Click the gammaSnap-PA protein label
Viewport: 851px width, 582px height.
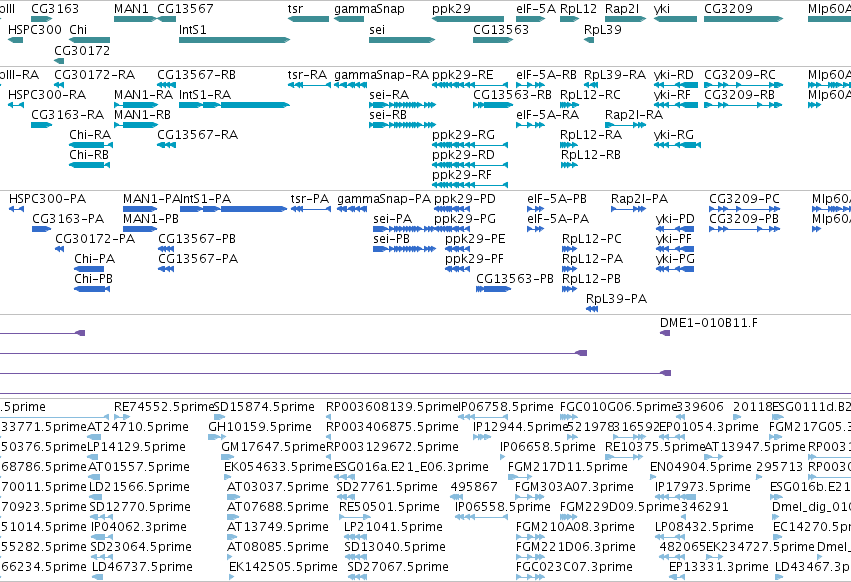384,199
